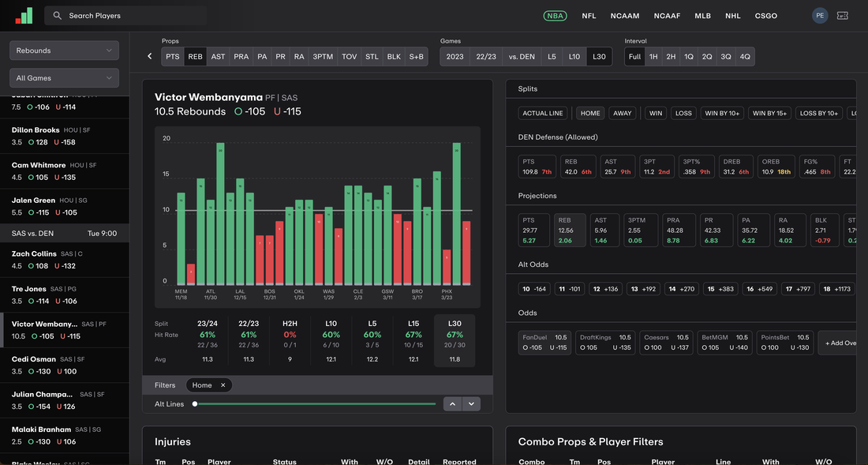
Task: Open the All Games dropdown
Action: click(64, 78)
